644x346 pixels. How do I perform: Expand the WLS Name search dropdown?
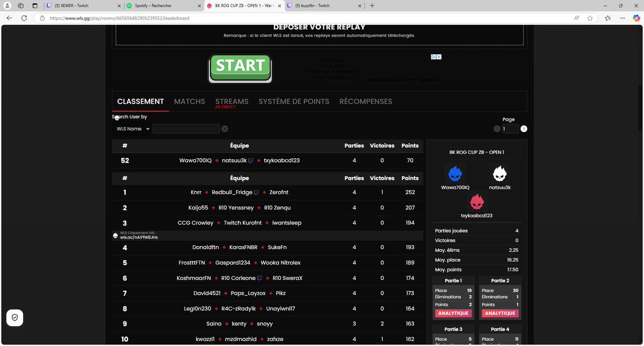[133, 129]
